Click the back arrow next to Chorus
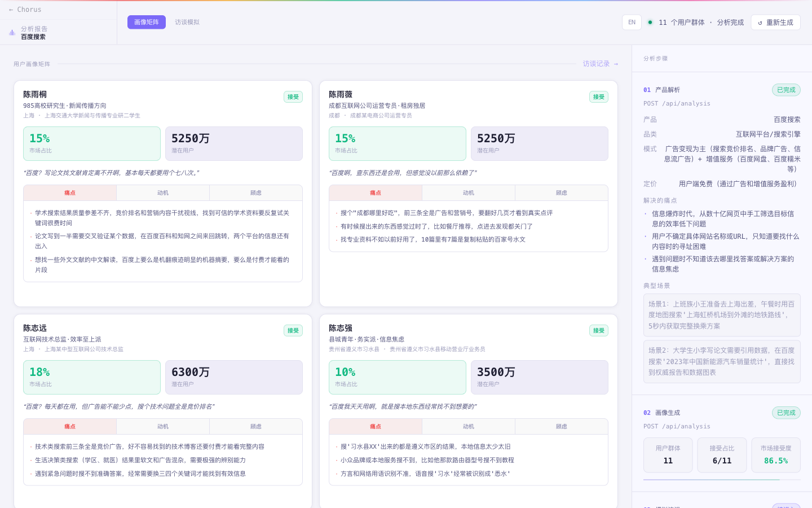This screenshot has height=508, width=812. point(11,10)
